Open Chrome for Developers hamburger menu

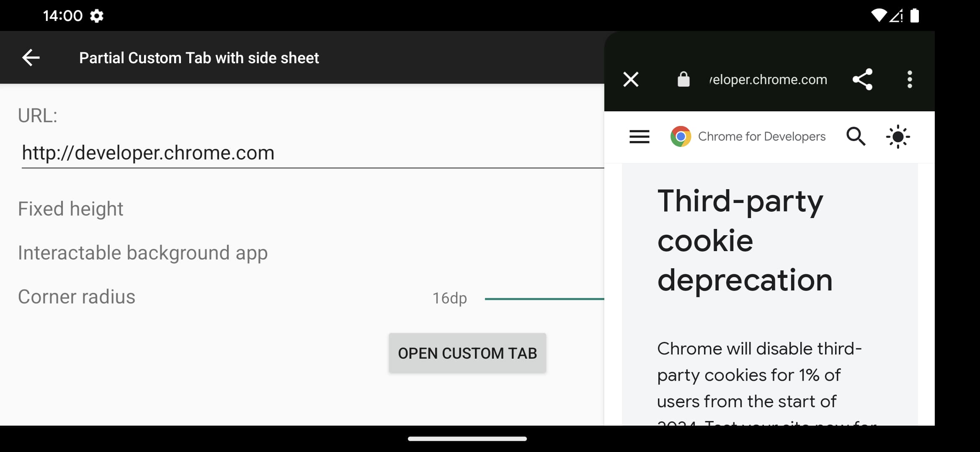[638, 137]
